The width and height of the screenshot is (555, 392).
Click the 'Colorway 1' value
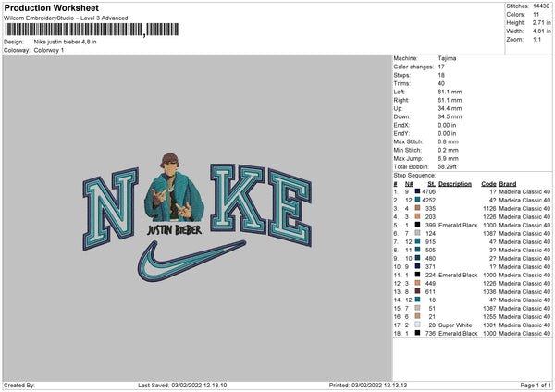49,50
